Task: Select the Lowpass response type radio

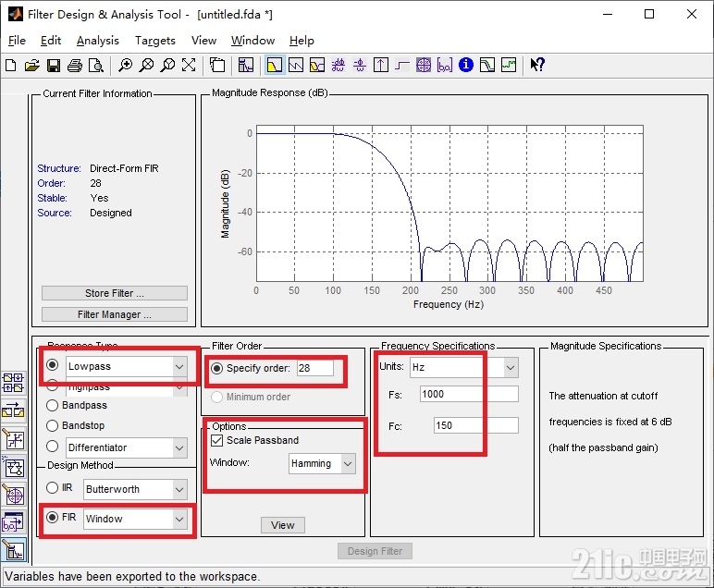Action: 53,365
